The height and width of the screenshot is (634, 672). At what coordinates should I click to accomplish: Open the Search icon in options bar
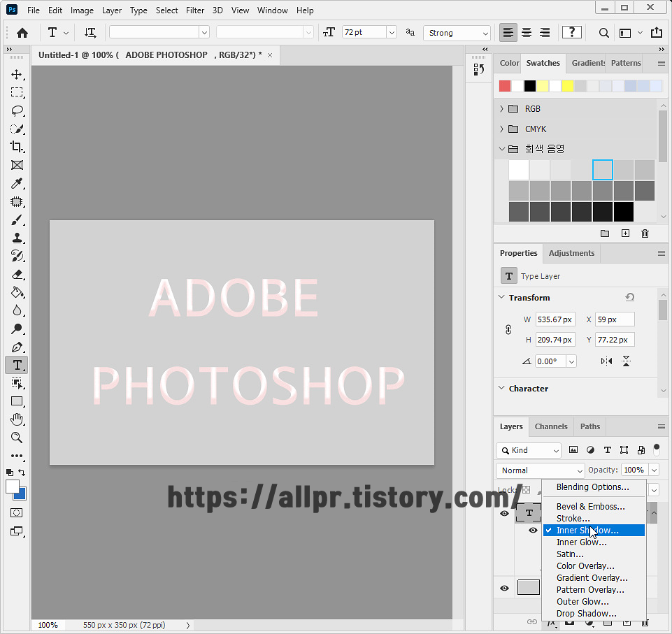tap(603, 33)
